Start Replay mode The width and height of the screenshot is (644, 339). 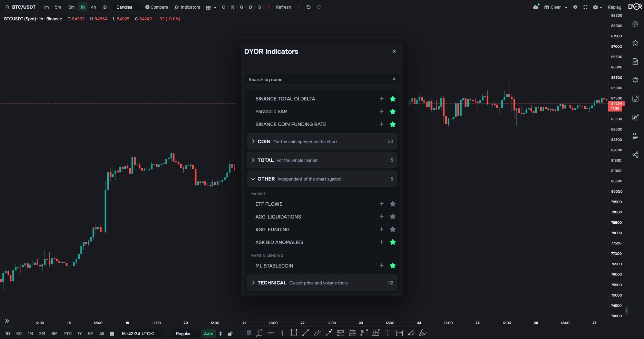[x=614, y=7]
